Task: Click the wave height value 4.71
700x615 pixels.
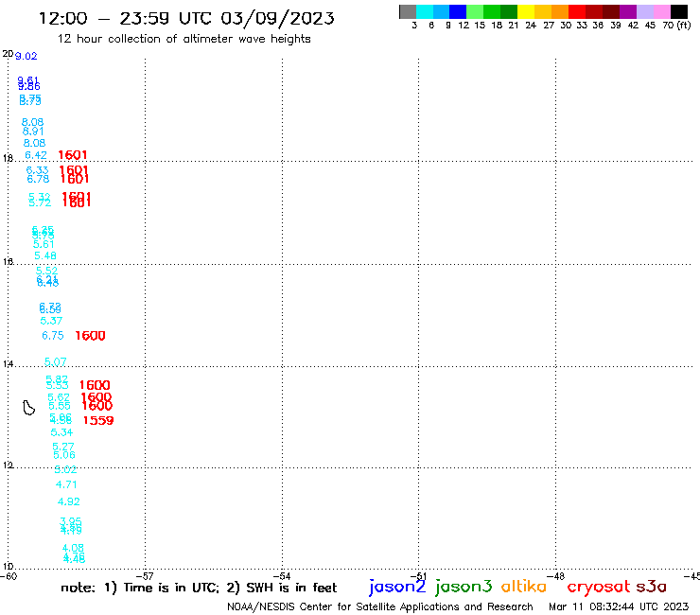Action: 66,484
